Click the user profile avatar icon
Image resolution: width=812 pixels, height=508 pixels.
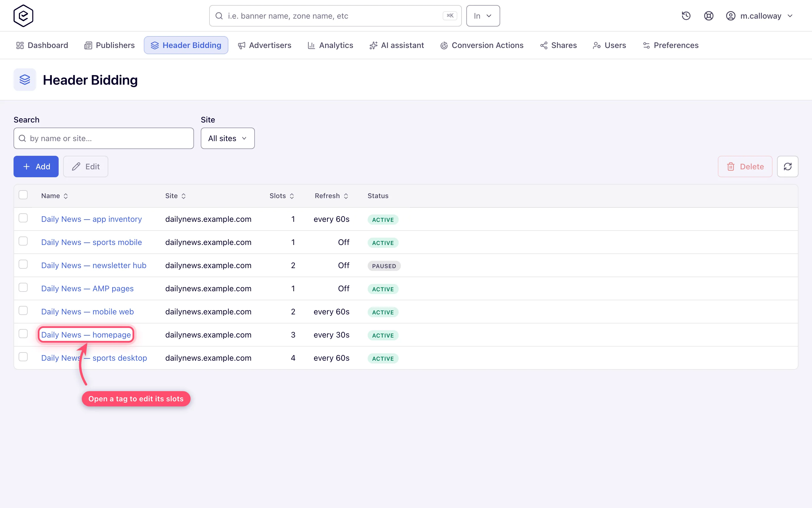coord(731,16)
